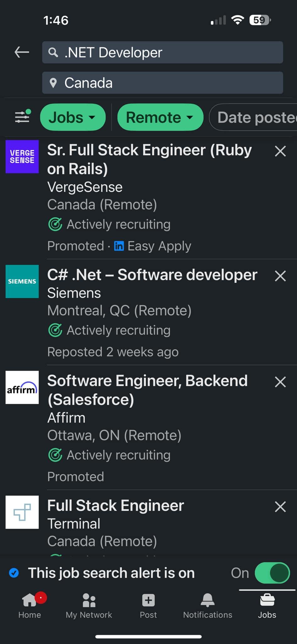The width and height of the screenshot is (297, 644).
Task: Edit the .NET Developer search field
Action: [x=162, y=52]
